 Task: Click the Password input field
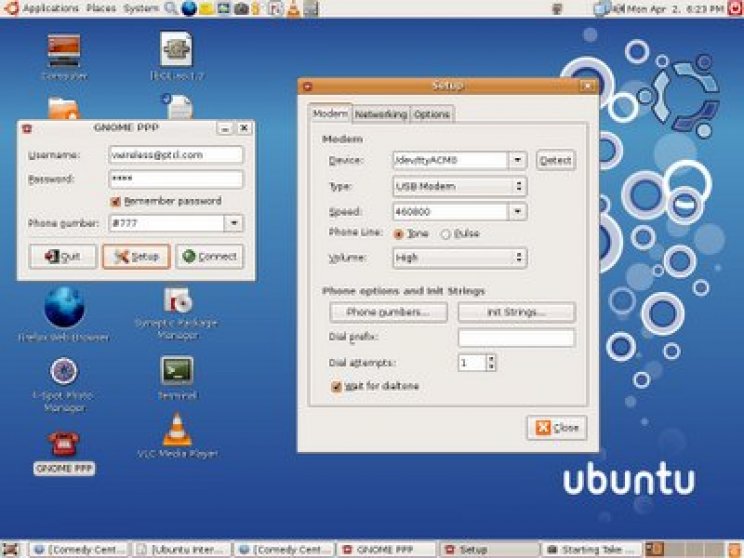[176, 179]
